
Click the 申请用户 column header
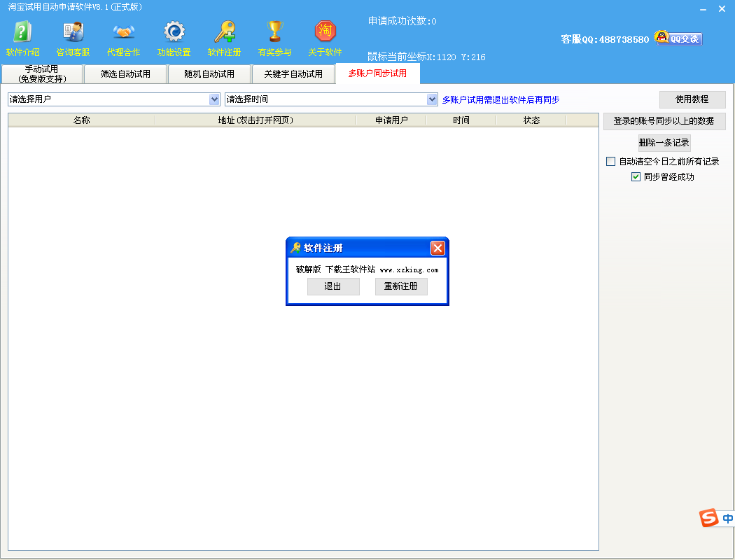coord(391,120)
